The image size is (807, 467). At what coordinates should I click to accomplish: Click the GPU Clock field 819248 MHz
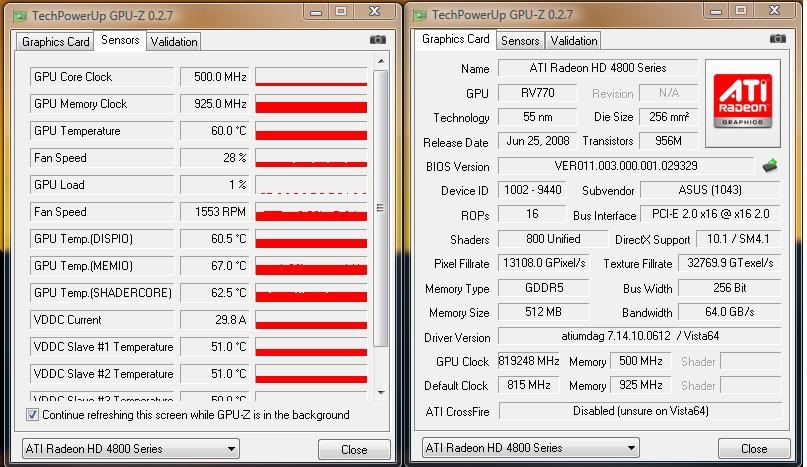tap(529, 361)
